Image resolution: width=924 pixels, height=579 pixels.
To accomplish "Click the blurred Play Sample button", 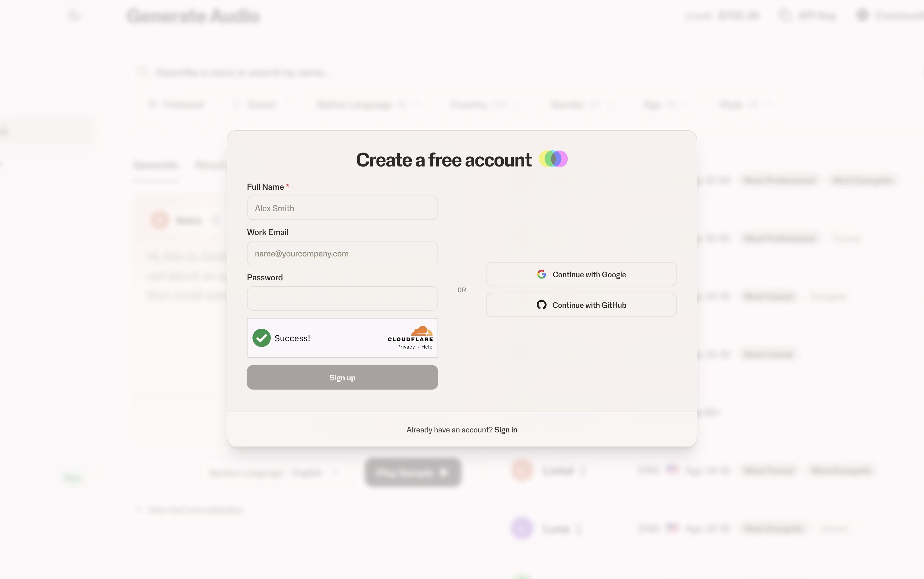I will [x=412, y=472].
